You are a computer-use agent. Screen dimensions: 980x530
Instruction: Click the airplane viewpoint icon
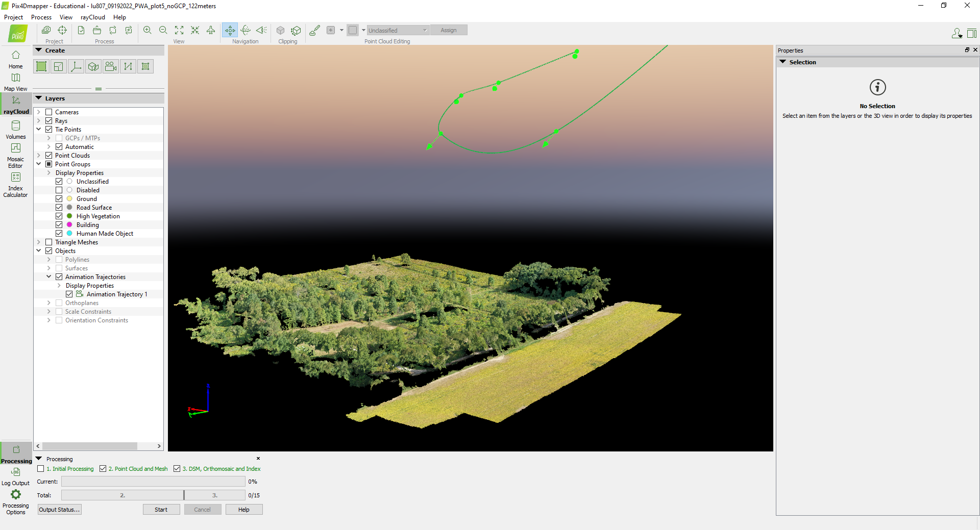tap(211, 30)
